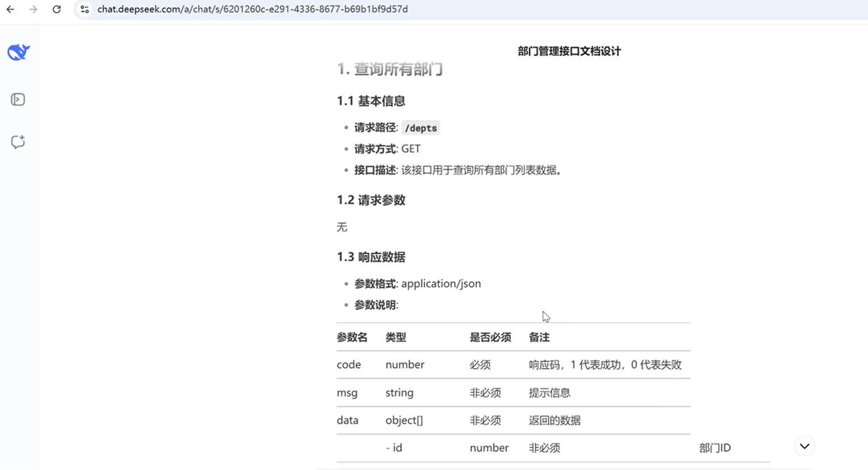Click the table header 参数名
868x470 pixels.
(352, 337)
